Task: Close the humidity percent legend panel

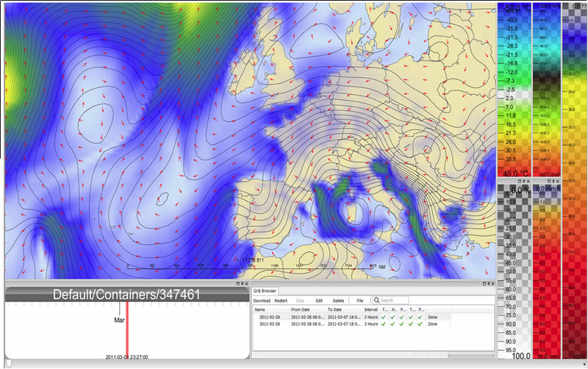Action: click(x=528, y=181)
